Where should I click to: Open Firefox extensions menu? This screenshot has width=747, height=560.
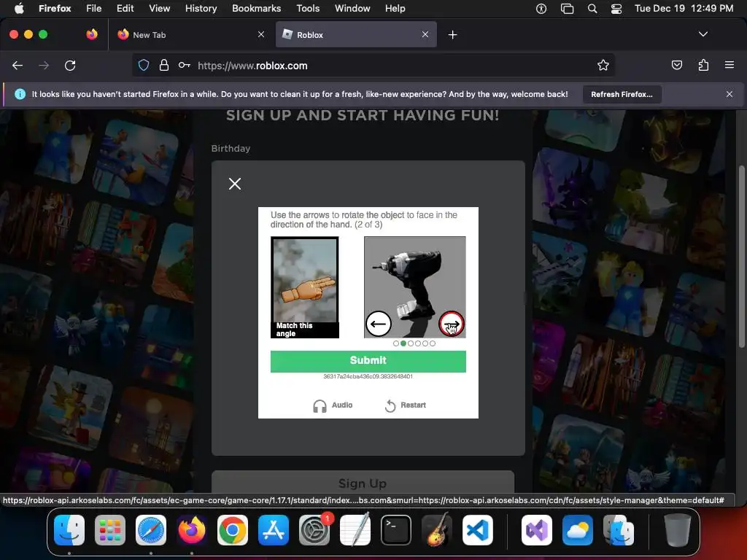click(x=703, y=65)
